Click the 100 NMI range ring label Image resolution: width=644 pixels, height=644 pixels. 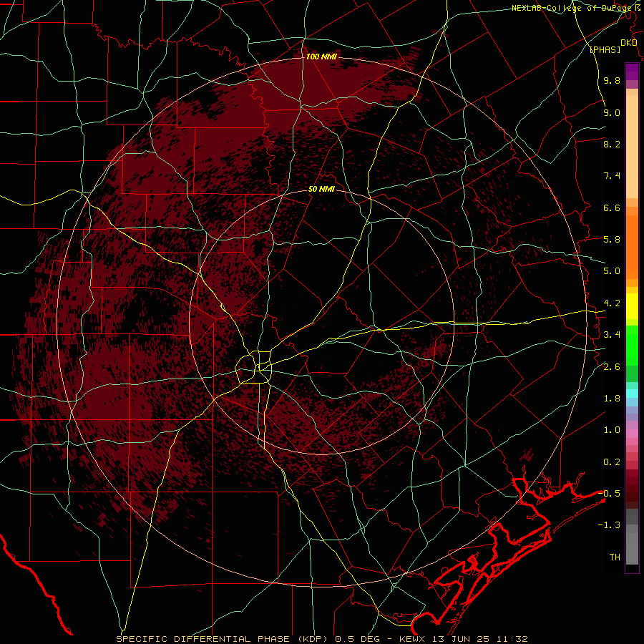point(321,57)
